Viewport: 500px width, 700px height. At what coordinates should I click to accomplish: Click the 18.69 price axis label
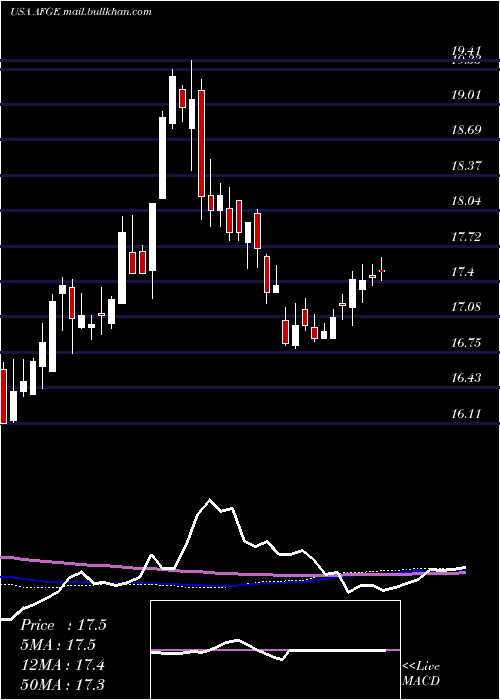467,130
